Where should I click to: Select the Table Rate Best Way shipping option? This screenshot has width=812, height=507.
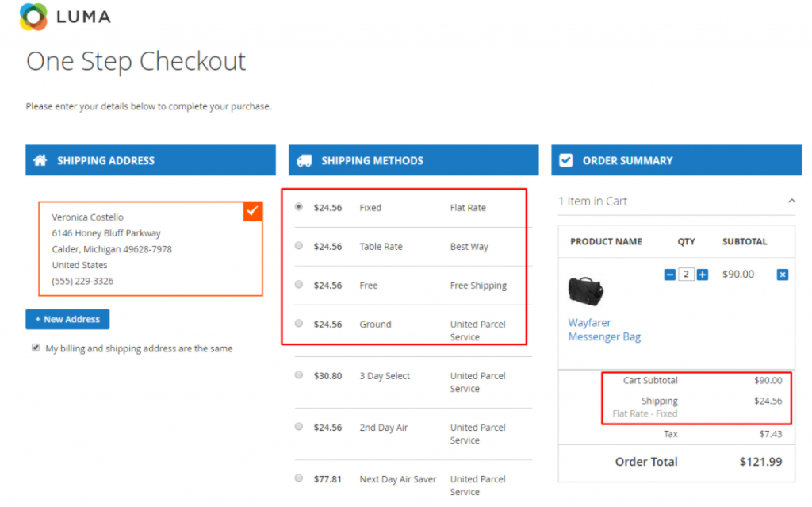pos(299,246)
